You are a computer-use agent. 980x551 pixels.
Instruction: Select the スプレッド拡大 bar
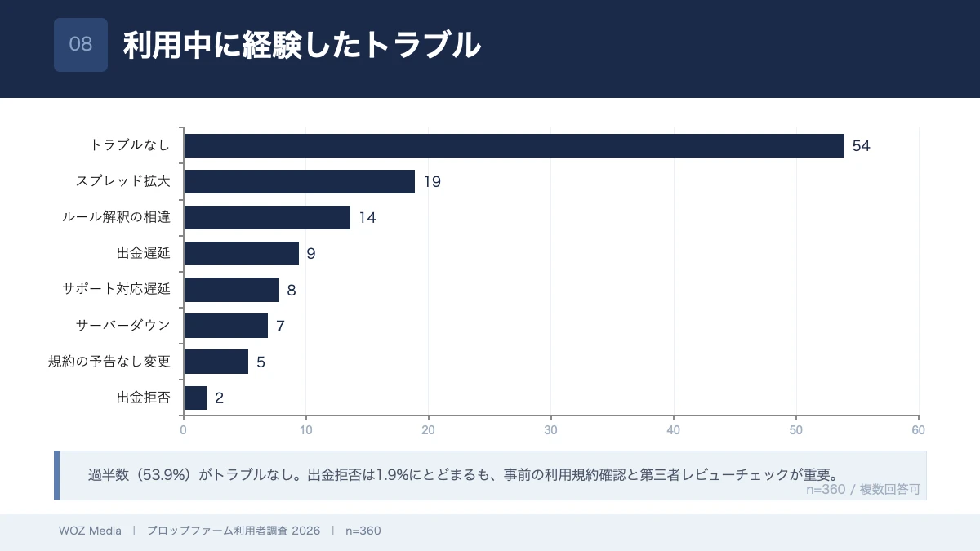point(299,182)
